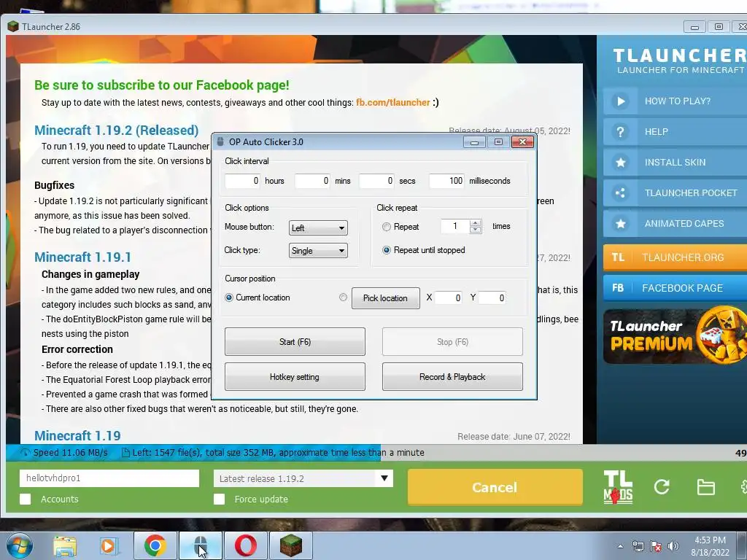Select the Repeat times radio button
The image size is (747, 560).
387,227
